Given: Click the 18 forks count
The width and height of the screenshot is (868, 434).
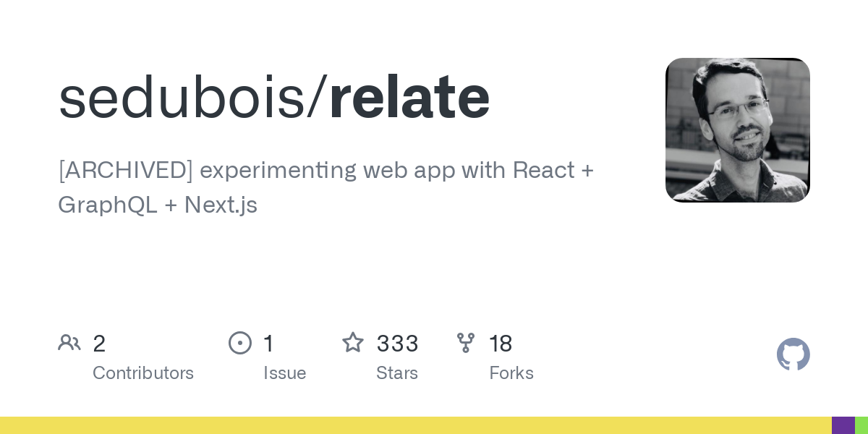Looking at the screenshot, I should (501, 344).
